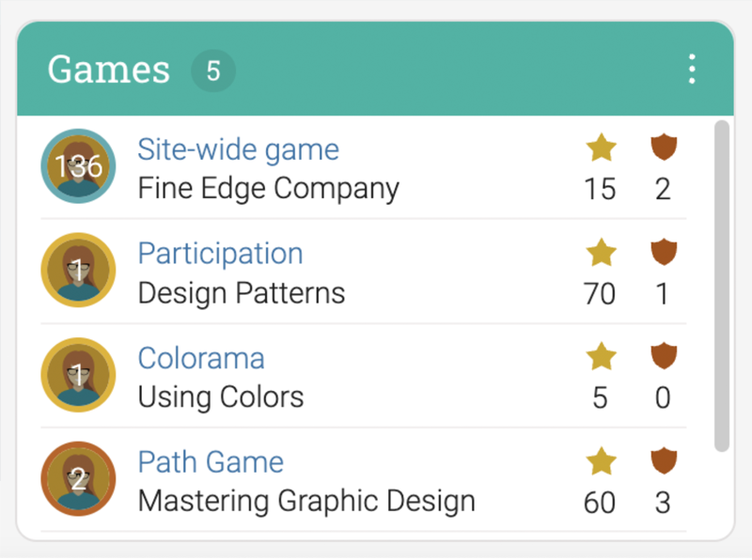This screenshot has width=752, height=560.
Task: Click the Path Game avatar with number 2
Action: (x=78, y=478)
